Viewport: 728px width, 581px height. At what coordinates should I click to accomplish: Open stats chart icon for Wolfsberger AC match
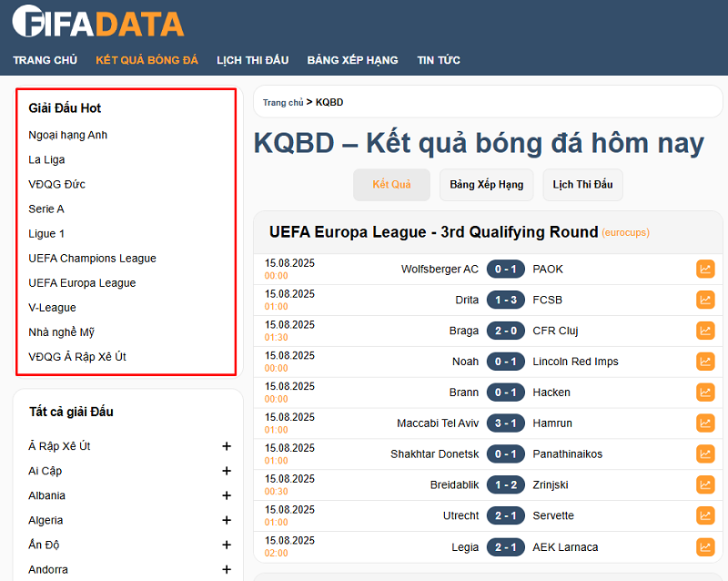click(705, 269)
